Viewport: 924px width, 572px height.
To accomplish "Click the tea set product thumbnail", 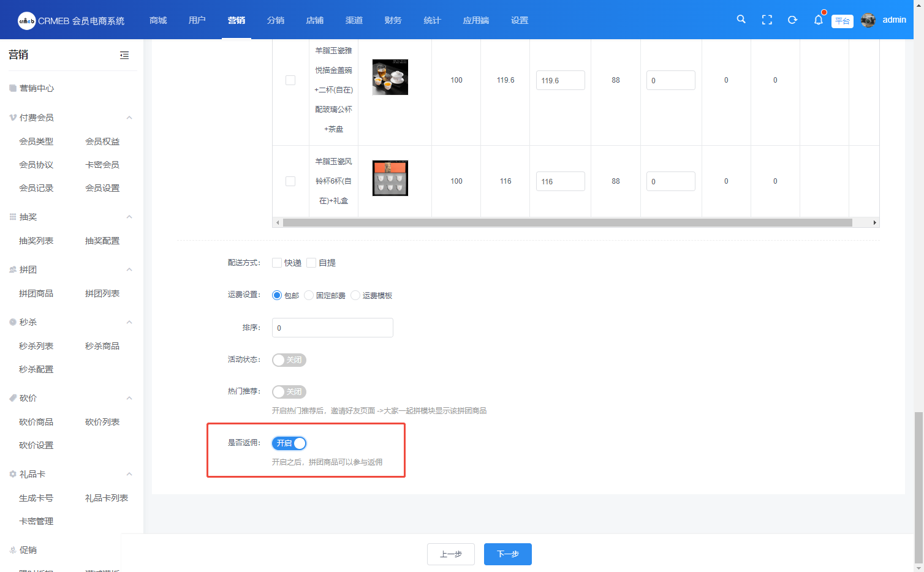I will click(x=390, y=77).
